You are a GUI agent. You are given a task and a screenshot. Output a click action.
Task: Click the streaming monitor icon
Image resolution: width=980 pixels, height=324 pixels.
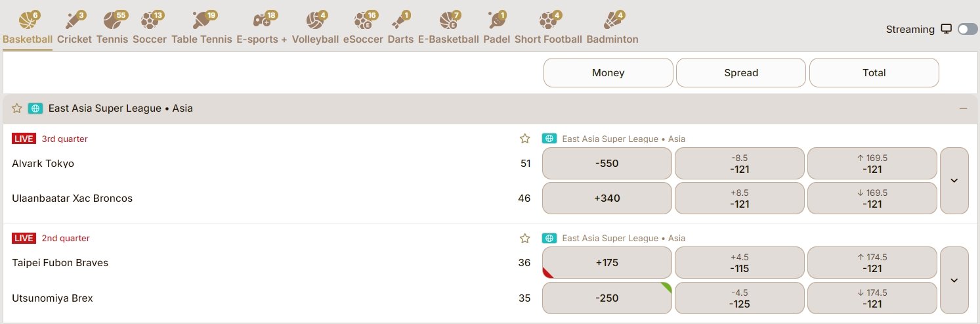pyautogui.click(x=946, y=29)
